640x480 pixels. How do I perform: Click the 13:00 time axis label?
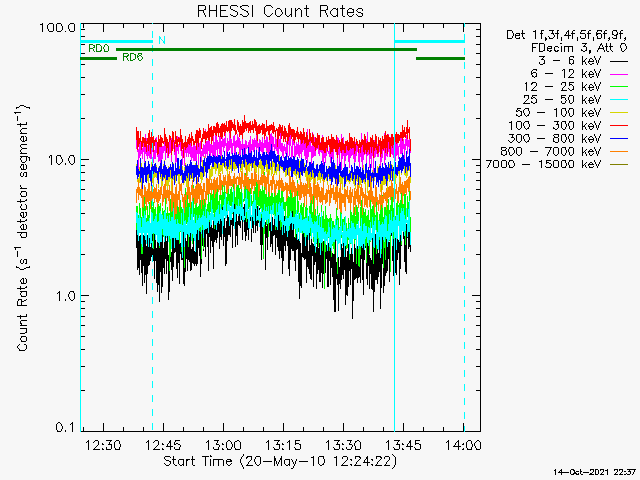223,445
